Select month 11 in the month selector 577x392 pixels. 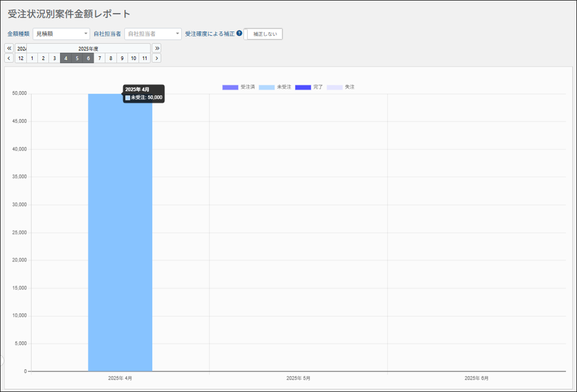(145, 58)
